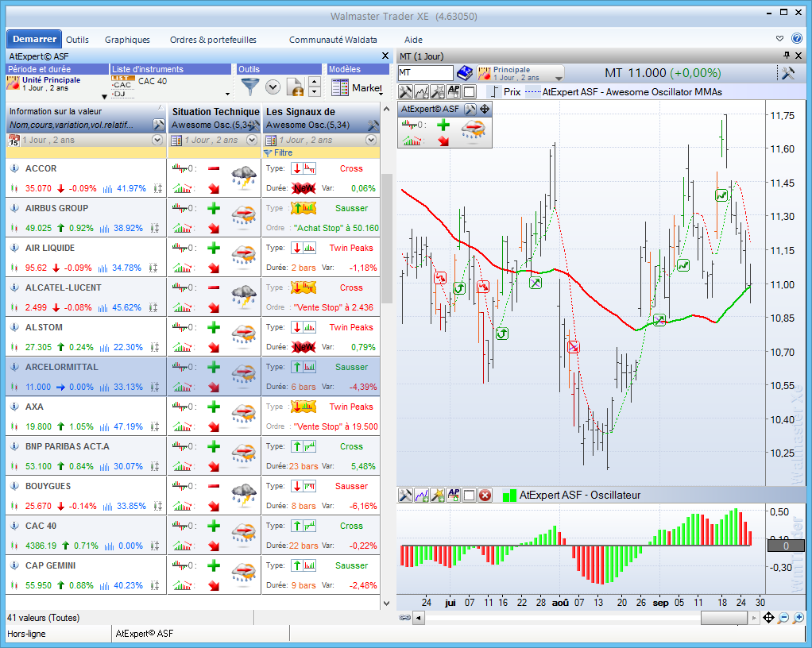Open settings for 'Information sur la valeur' column
Viewport: 812px width, 648px height.
158,124
